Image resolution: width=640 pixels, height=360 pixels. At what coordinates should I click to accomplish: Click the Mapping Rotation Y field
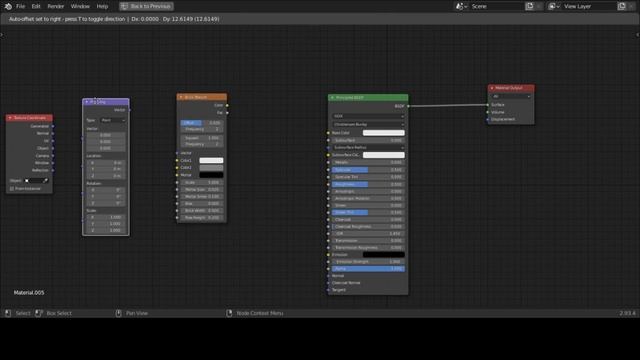(106, 197)
